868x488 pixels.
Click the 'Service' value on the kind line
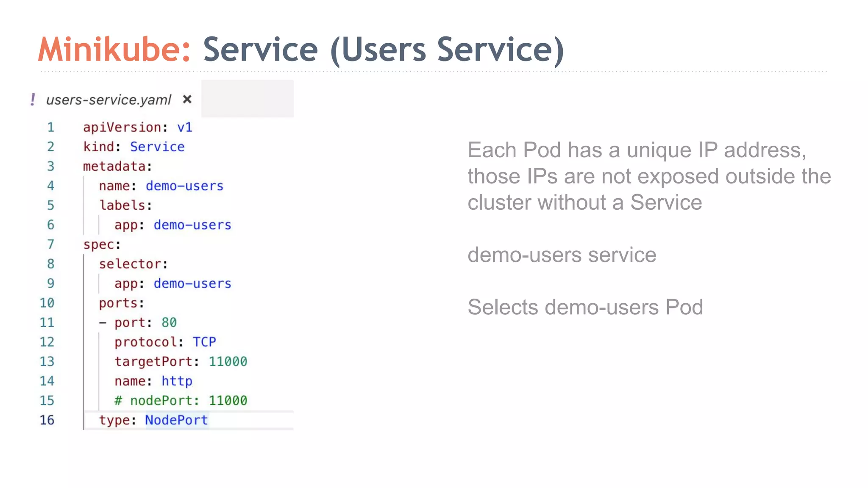tap(157, 147)
